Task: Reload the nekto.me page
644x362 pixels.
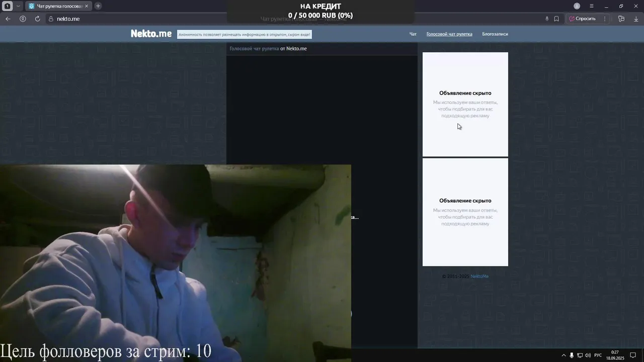Action: point(37,19)
